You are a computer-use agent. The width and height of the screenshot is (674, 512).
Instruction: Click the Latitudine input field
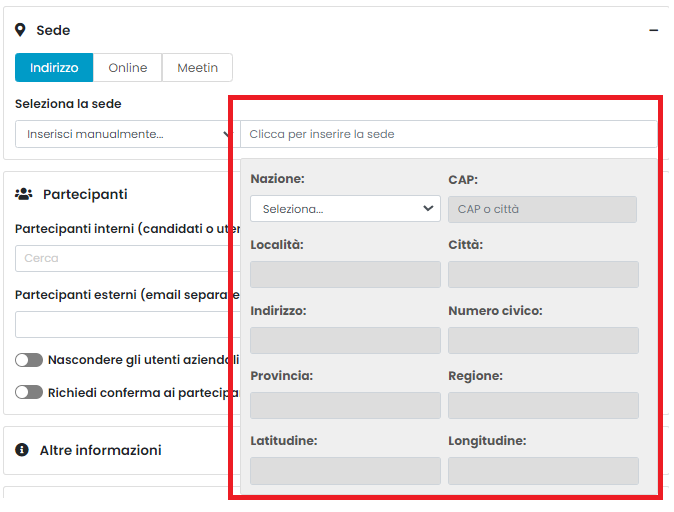tap(346, 471)
